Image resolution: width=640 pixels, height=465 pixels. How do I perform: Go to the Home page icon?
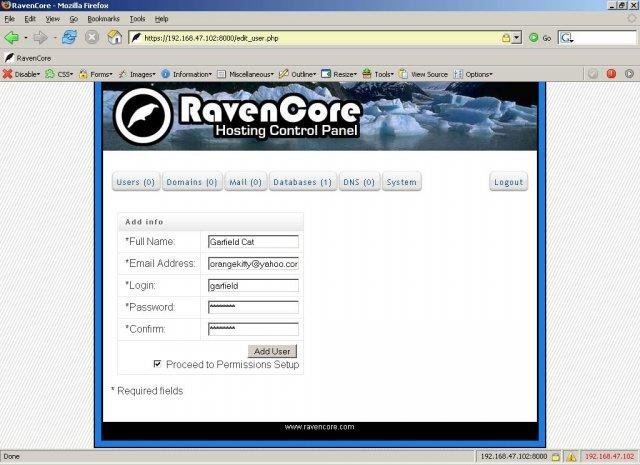(x=115, y=38)
